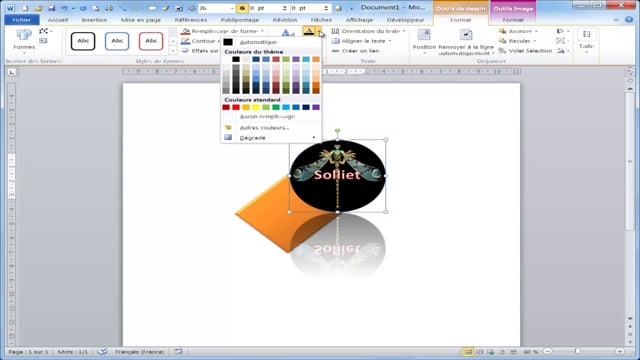Expand the shape styles gallery more arrow
The height and width of the screenshot is (360, 640).
click(x=173, y=51)
